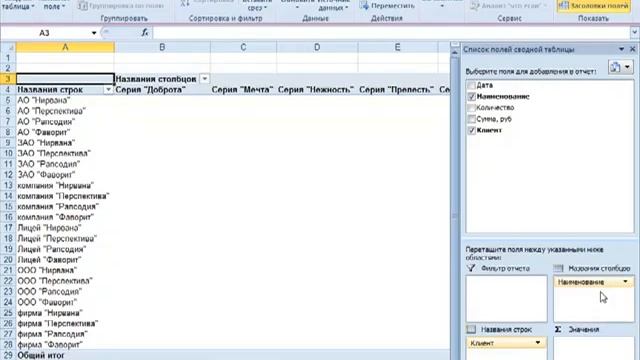Image resolution: width=640 pixels, height=360 pixels.
Task: Click the Анализ "что если" ribbon button
Action: click(x=509, y=6)
